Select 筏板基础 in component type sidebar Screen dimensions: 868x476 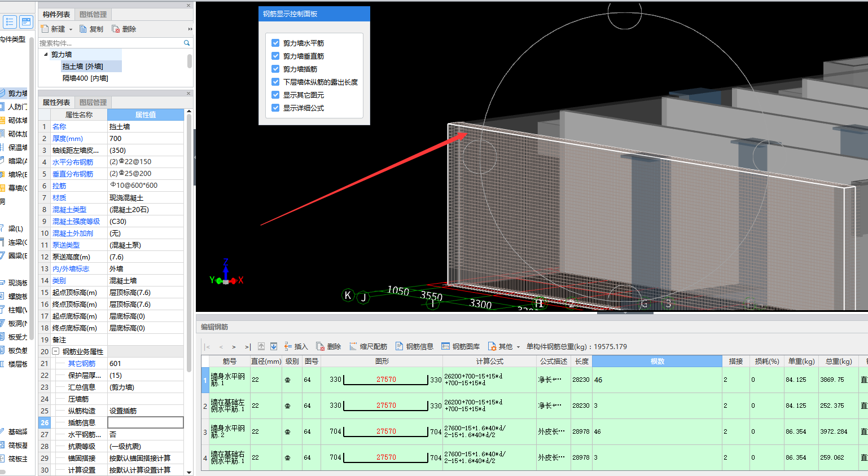click(x=14, y=445)
